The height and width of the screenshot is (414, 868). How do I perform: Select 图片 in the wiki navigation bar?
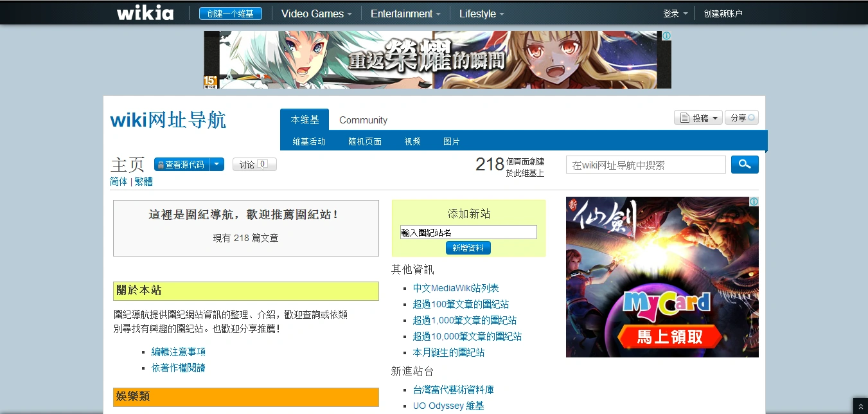pyautogui.click(x=451, y=141)
